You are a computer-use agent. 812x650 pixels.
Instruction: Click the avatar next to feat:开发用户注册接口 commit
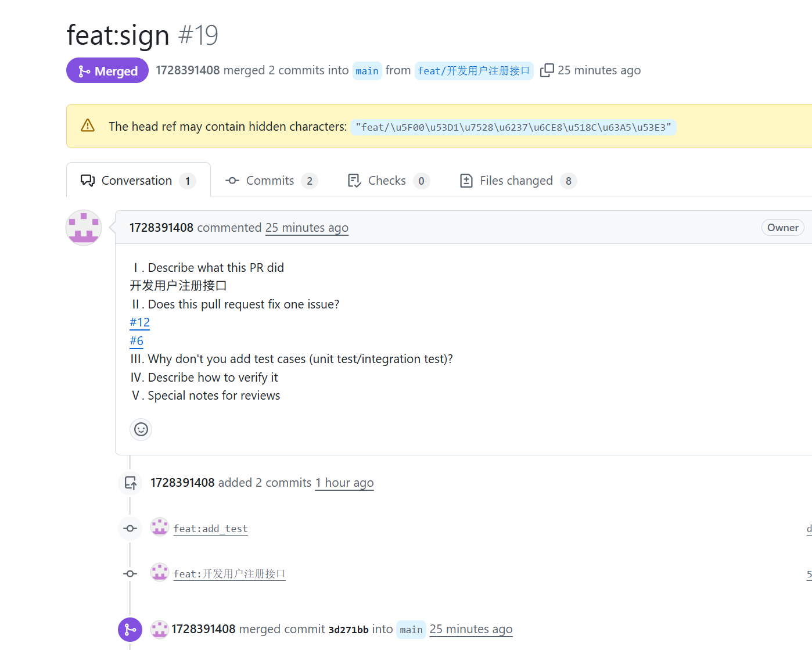coord(160,572)
